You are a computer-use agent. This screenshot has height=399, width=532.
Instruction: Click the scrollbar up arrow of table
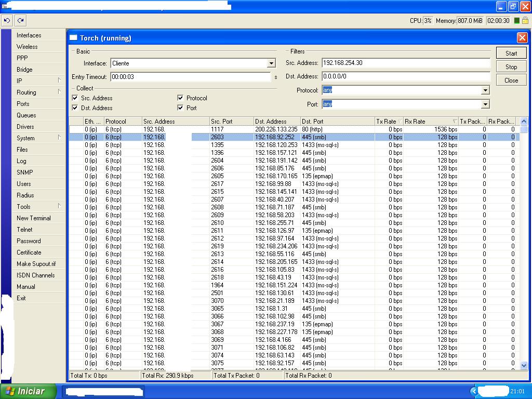[x=524, y=121]
